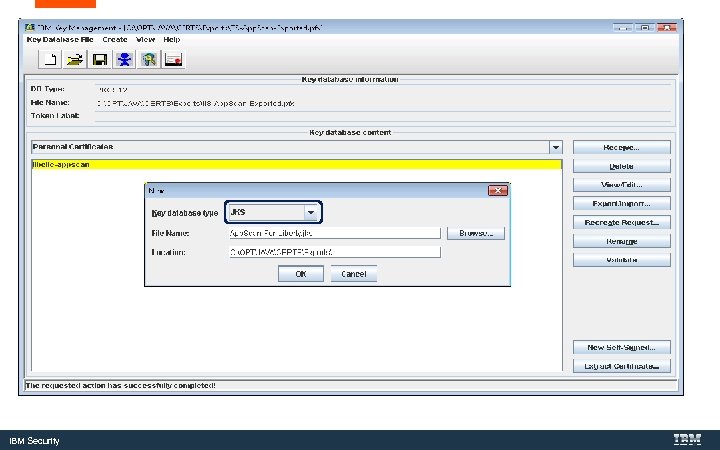The height and width of the screenshot is (450, 720).
Task: Open the View menu
Action: point(145,39)
